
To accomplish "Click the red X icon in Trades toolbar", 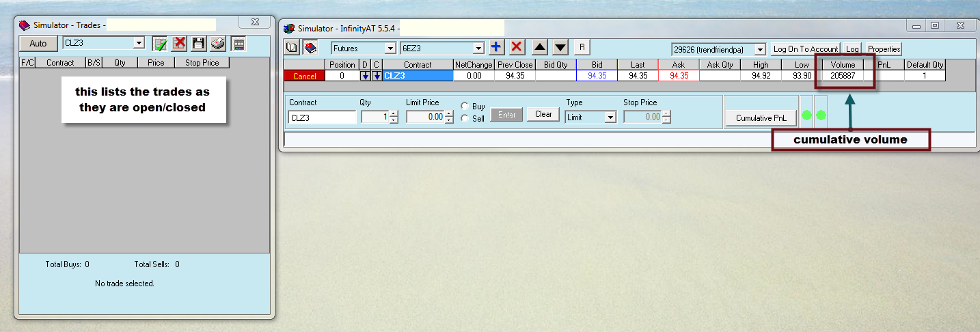I will [x=180, y=44].
